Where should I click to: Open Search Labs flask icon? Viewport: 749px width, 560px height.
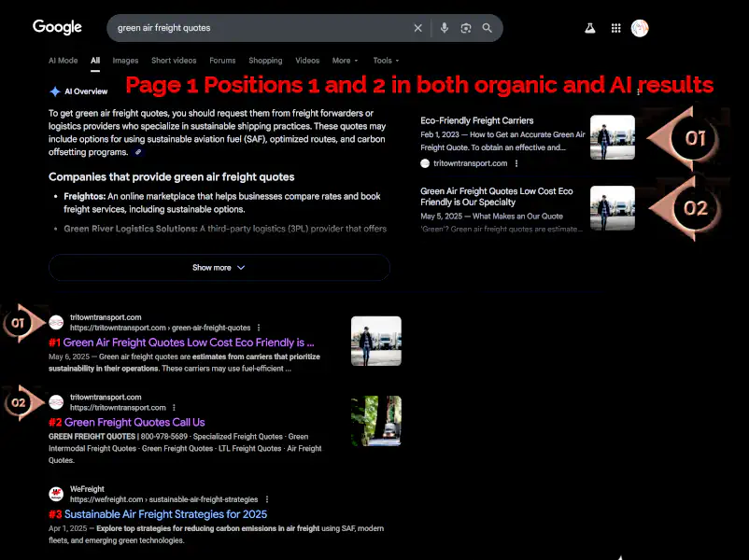590,28
